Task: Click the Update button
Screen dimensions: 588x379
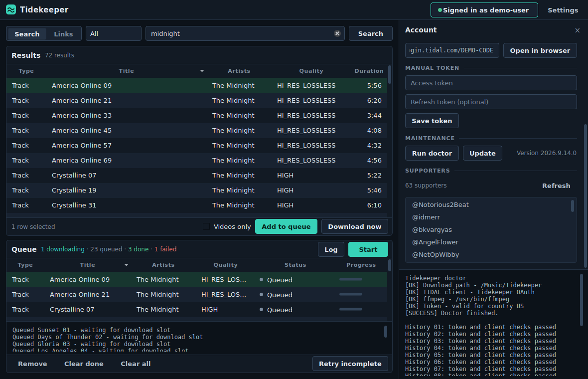Action: point(482,153)
